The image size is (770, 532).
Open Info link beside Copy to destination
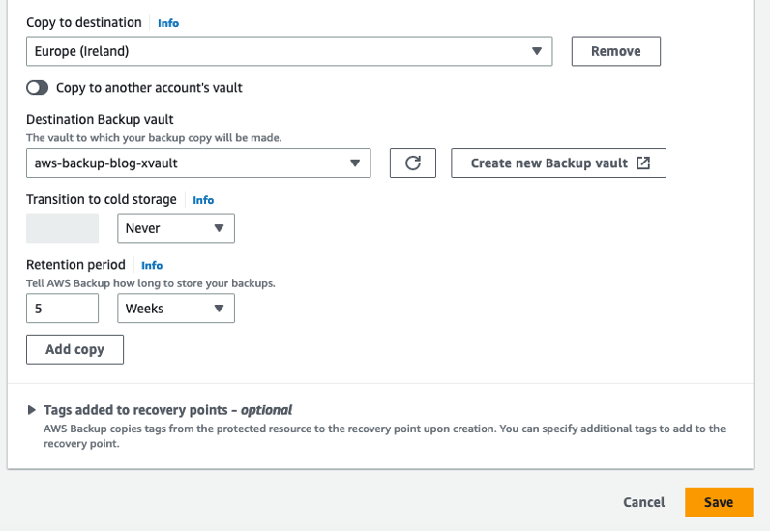click(168, 23)
